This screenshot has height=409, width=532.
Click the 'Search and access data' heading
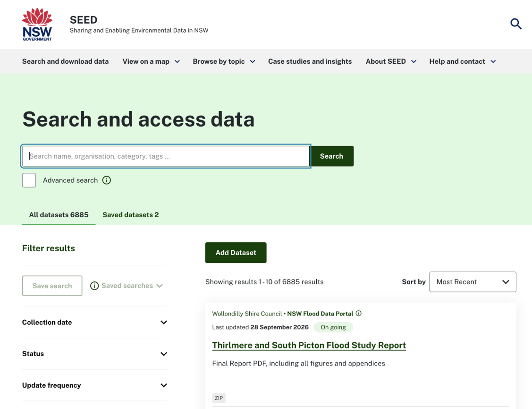pos(138,119)
